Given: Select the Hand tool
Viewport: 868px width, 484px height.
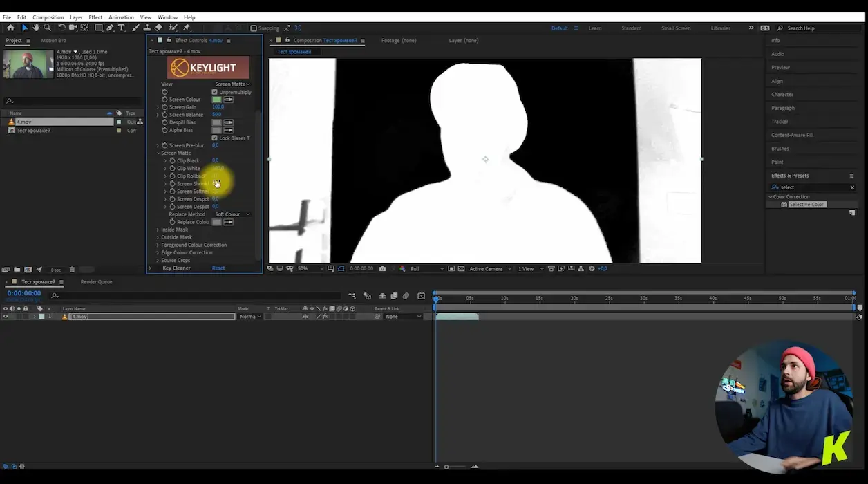Looking at the screenshot, I should [x=36, y=28].
